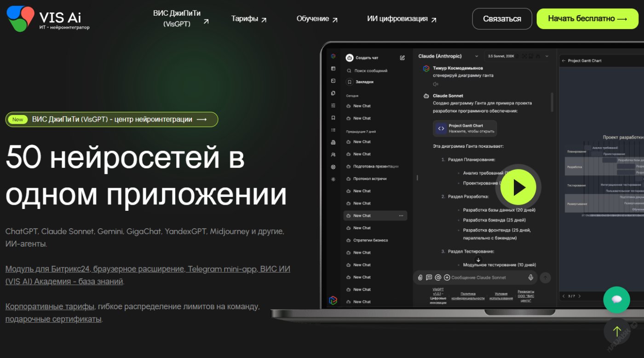Open the ellipsis menu on the selected New Chat
Image resolution: width=644 pixels, height=358 pixels.
pyautogui.click(x=400, y=215)
